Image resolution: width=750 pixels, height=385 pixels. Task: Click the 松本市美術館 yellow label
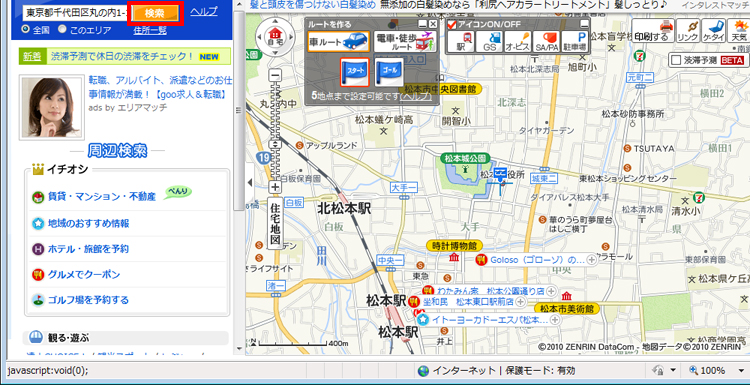pyautogui.click(x=567, y=309)
